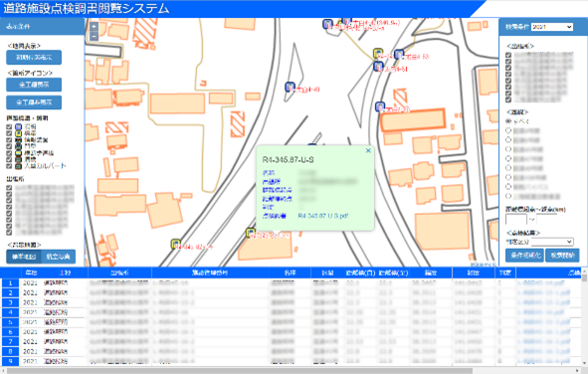Viewport: 588px width, 374px height.
Task: Open the 判定区分 dropdown
Action: (x=552, y=242)
